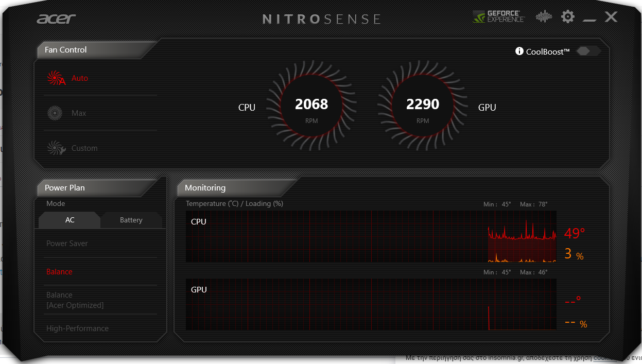Click the GPU temperature graph
Screen dimensions: 642x364
coord(371,304)
